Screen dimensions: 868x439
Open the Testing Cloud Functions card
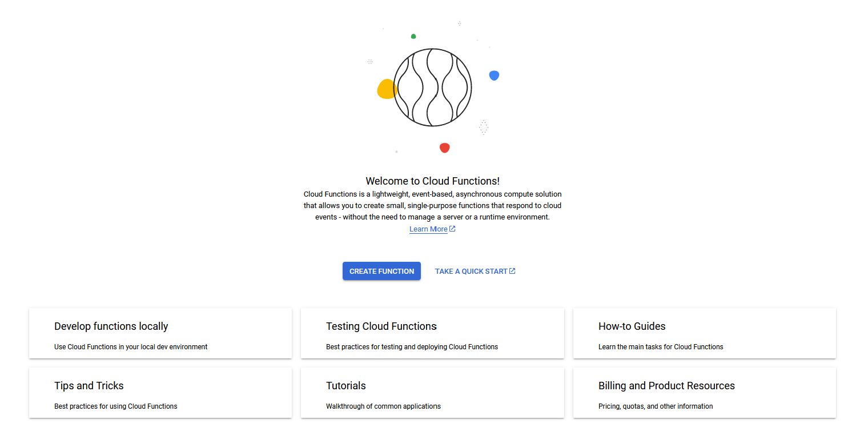pyautogui.click(x=432, y=333)
